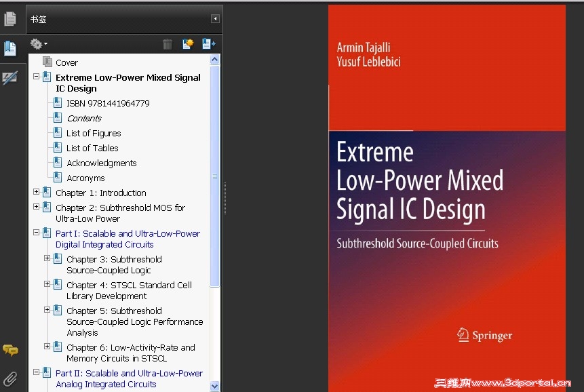Jump to Contents bookmark

84,119
